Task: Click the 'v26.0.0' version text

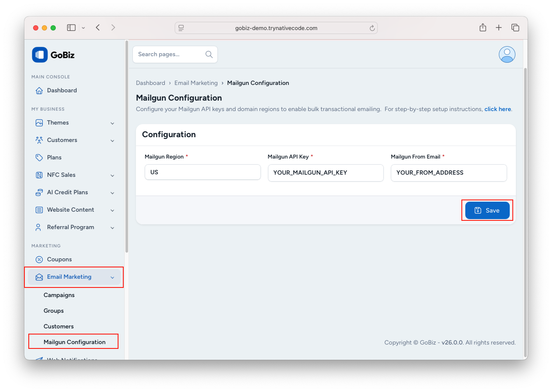Action: coord(452,343)
